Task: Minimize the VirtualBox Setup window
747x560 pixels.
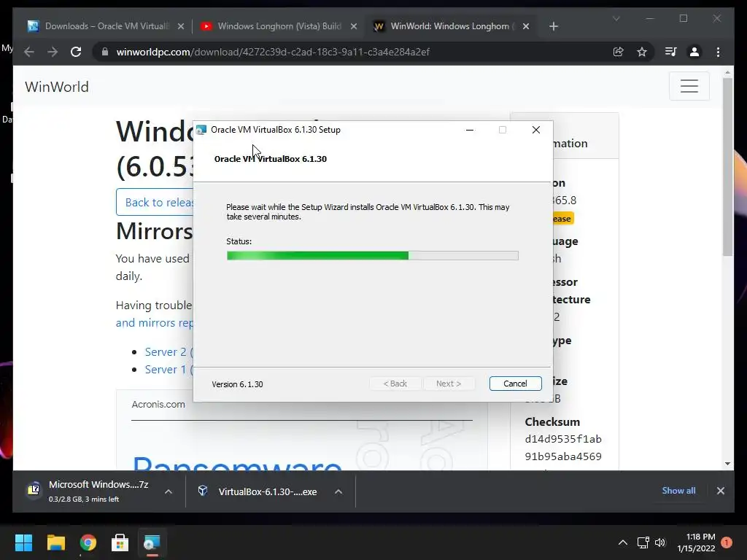Action: click(x=470, y=130)
